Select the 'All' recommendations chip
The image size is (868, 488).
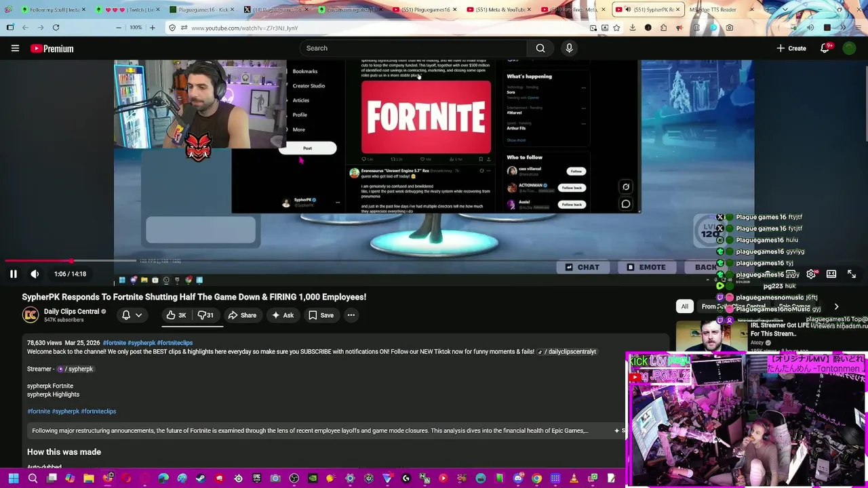click(684, 306)
